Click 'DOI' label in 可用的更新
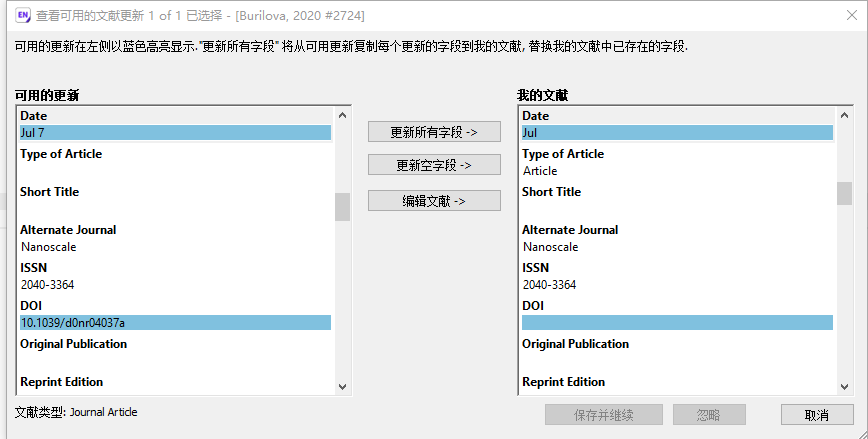 [31, 306]
